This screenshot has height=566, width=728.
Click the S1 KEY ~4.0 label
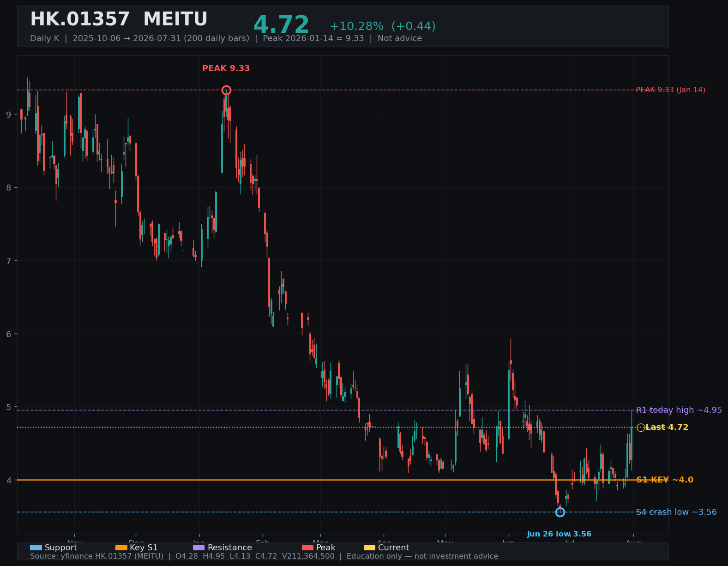(x=665, y=480)
